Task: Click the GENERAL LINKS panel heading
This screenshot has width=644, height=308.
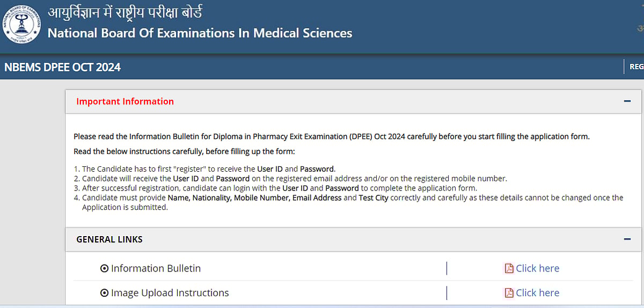Action: click(x=109, y=239)
